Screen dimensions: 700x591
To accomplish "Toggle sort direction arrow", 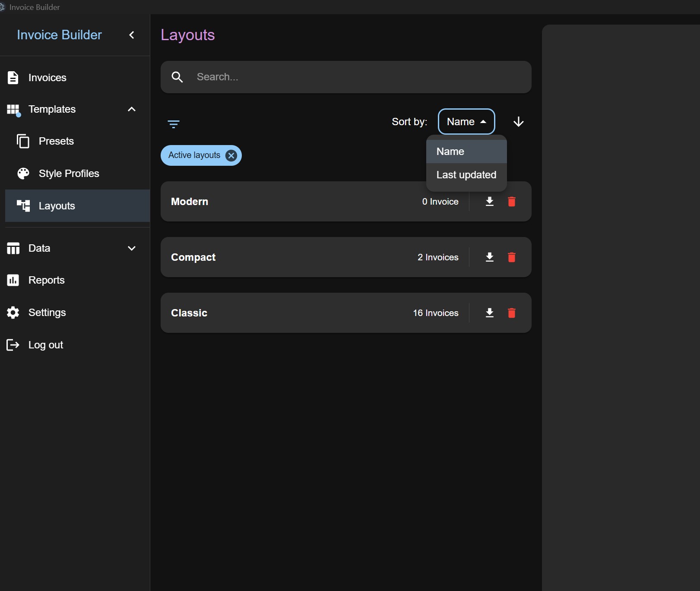I will pyautogui.click(x=519, y=122).
